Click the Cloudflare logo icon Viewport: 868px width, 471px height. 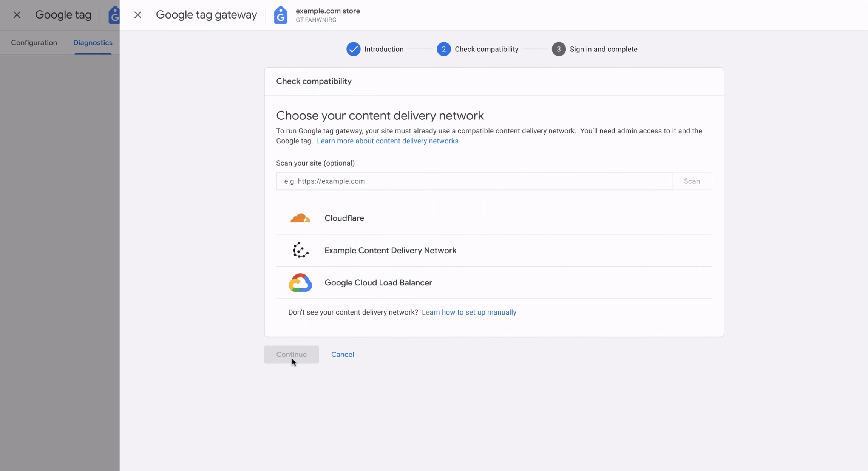coord(300,218)
